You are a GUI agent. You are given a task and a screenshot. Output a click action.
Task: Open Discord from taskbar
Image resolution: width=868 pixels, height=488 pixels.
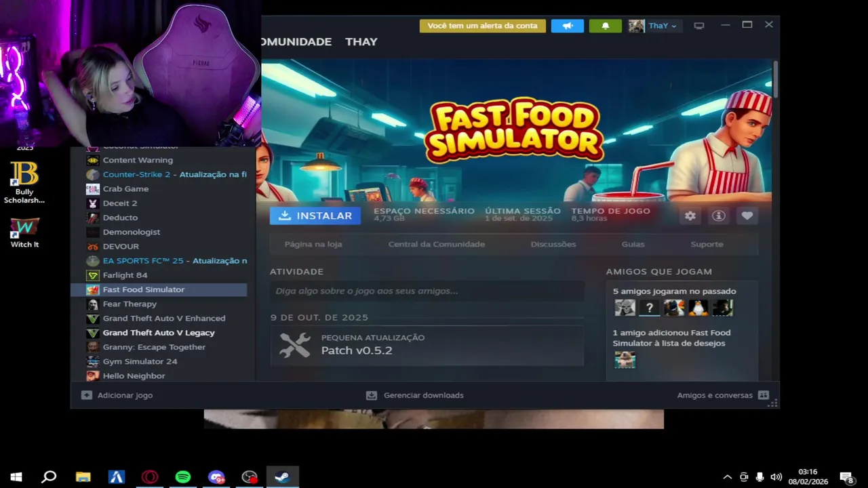click(216, 477)
